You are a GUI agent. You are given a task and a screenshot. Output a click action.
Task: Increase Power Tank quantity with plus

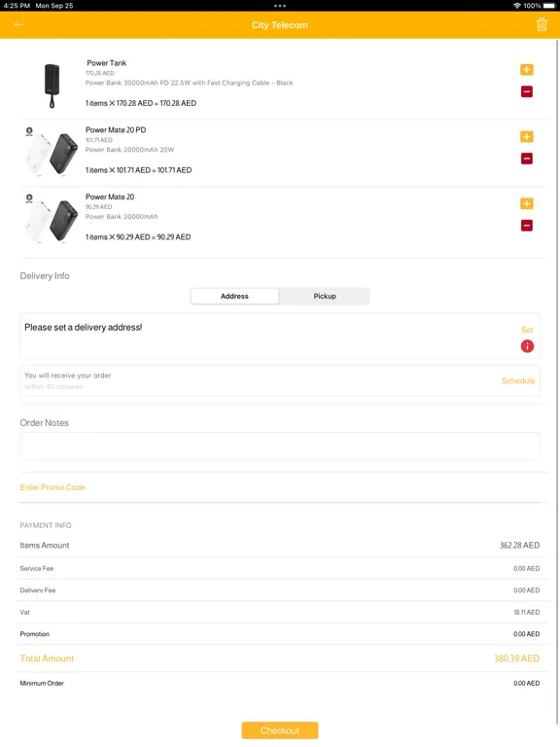point(526,70)
